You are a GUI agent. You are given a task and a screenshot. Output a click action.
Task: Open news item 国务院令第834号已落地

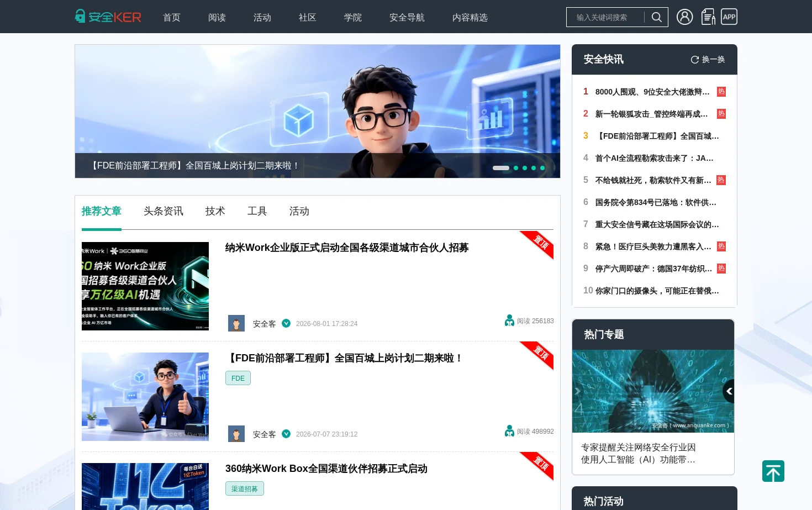pos(656,202)
